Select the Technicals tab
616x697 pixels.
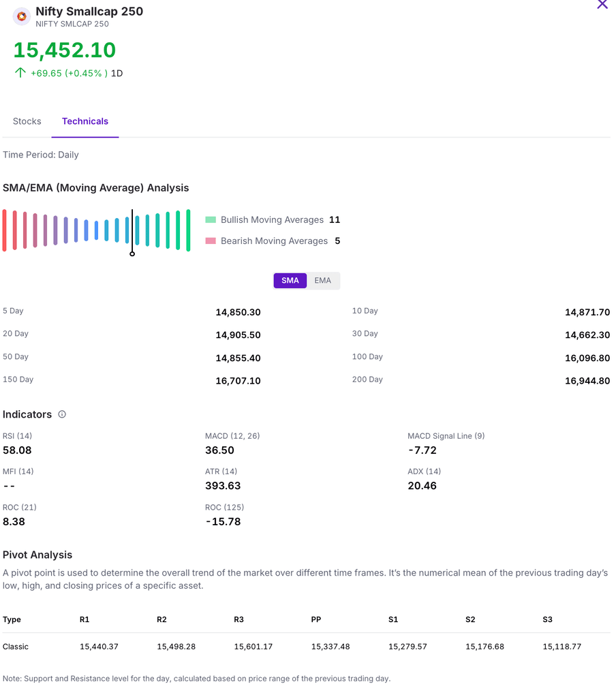(x=85, y=121)
